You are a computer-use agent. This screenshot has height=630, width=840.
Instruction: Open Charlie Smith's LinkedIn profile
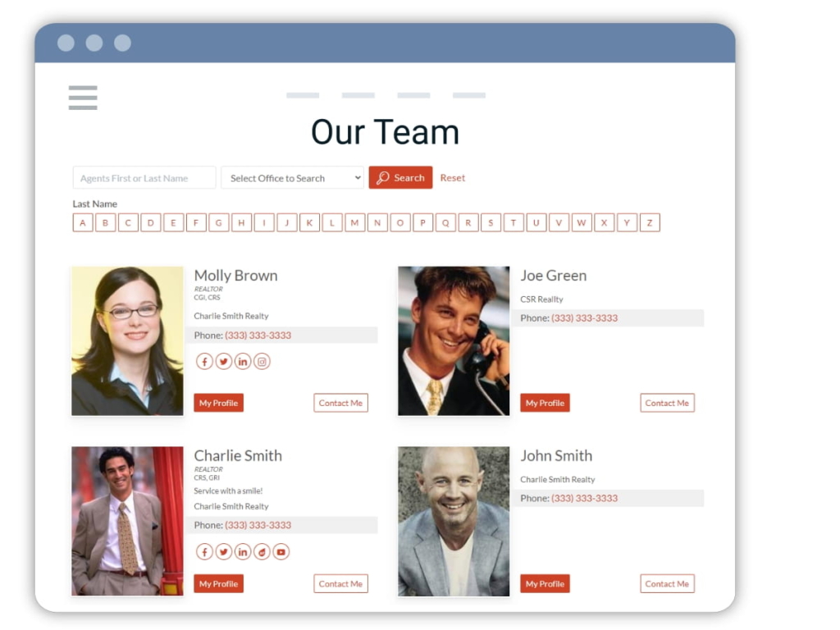coord(243,552)
